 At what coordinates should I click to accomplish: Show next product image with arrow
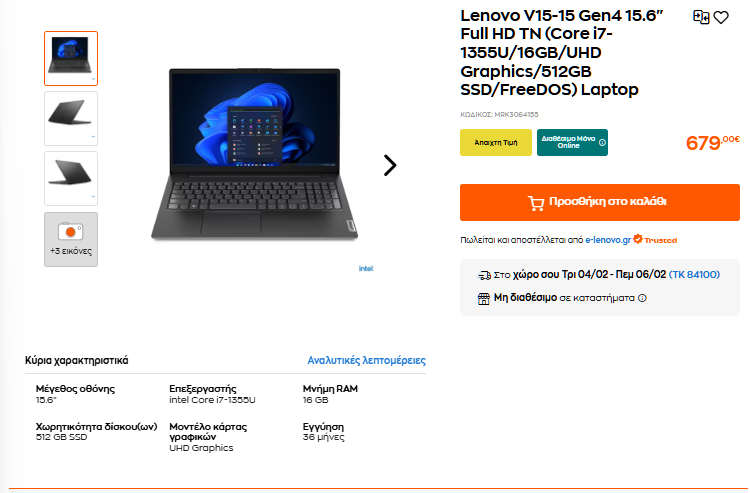[390, 165]
